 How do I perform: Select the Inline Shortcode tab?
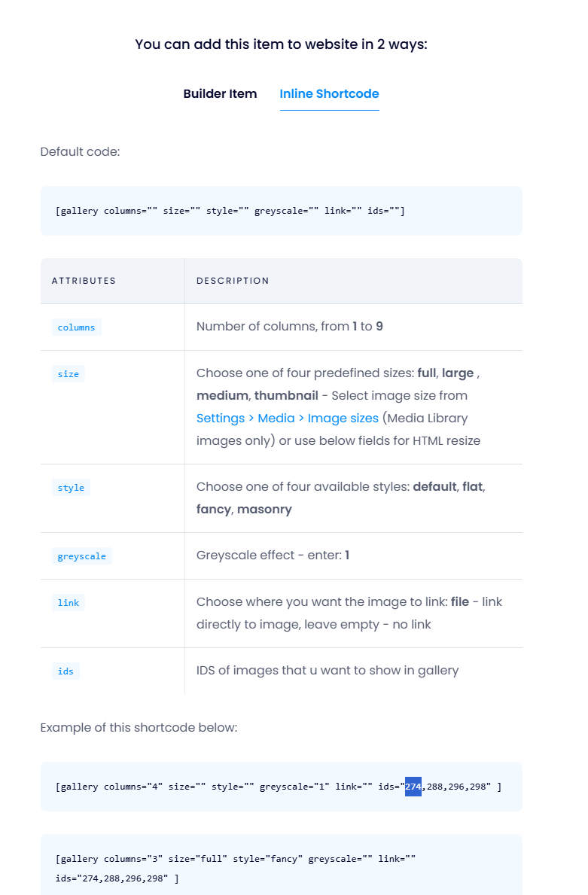tap(329, 94)
